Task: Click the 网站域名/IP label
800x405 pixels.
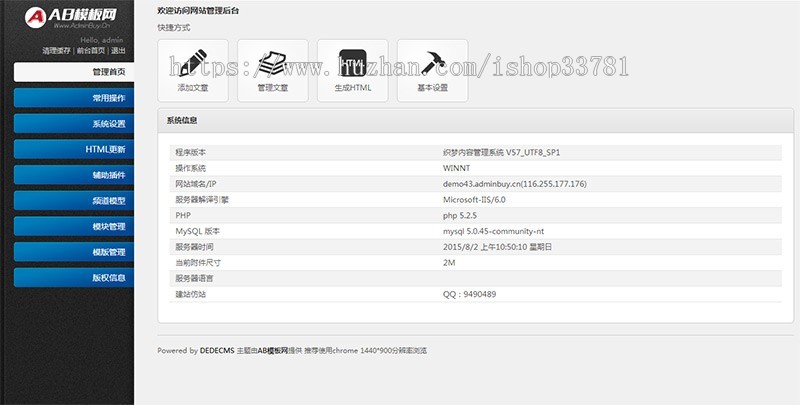Action: [196, 184]
